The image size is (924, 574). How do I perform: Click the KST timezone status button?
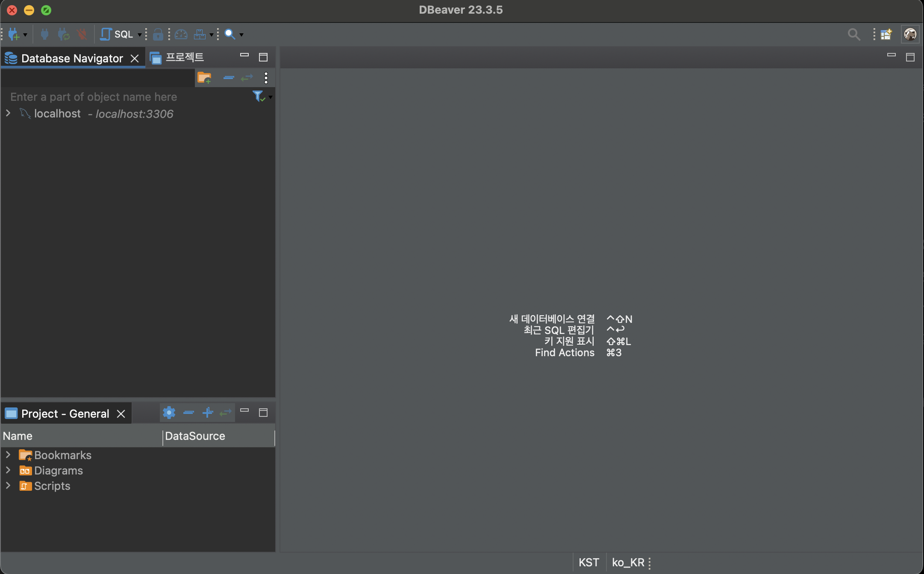(589, 562)
